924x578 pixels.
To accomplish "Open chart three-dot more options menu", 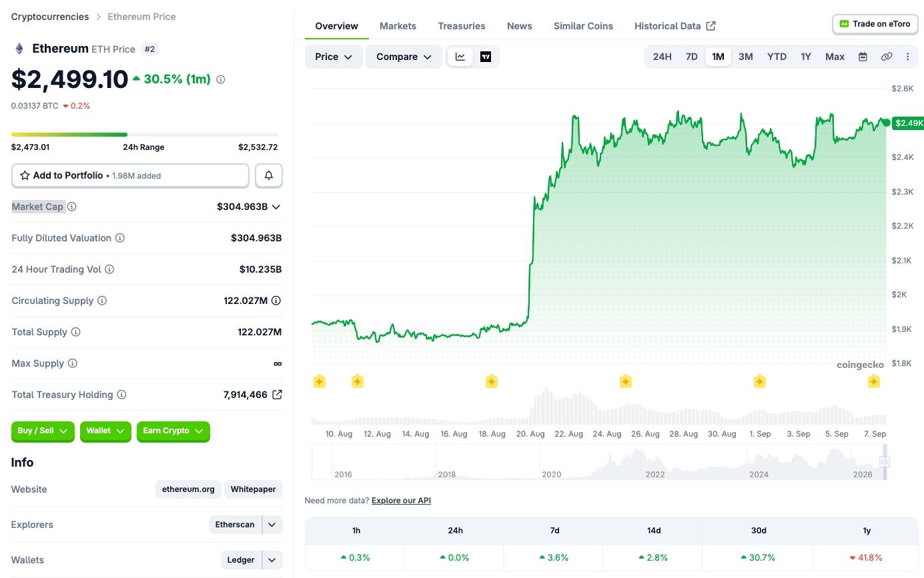I will [x=908, y=57].
